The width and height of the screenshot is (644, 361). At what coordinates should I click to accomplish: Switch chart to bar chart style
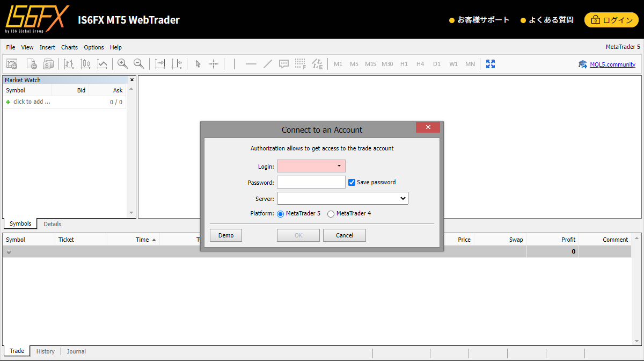pos(69,64)
